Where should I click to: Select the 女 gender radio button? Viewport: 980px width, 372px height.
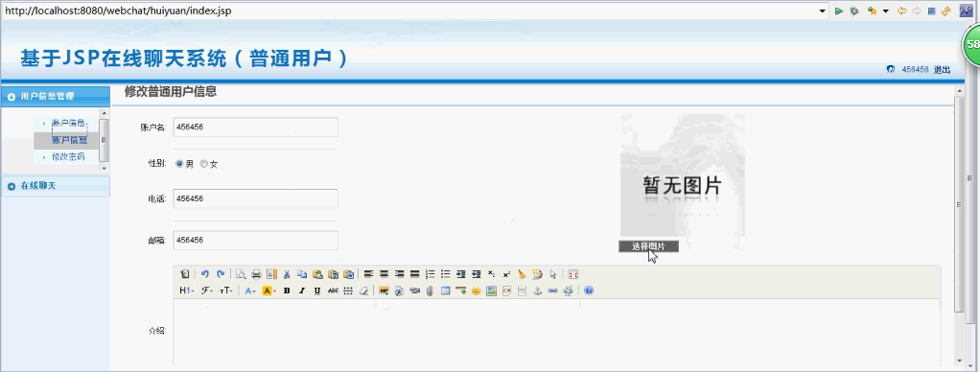(203, 164)
